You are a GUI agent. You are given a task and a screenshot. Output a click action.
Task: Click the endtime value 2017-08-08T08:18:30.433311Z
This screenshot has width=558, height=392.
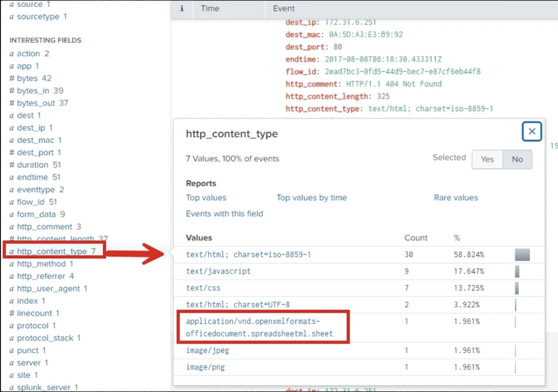383,59
